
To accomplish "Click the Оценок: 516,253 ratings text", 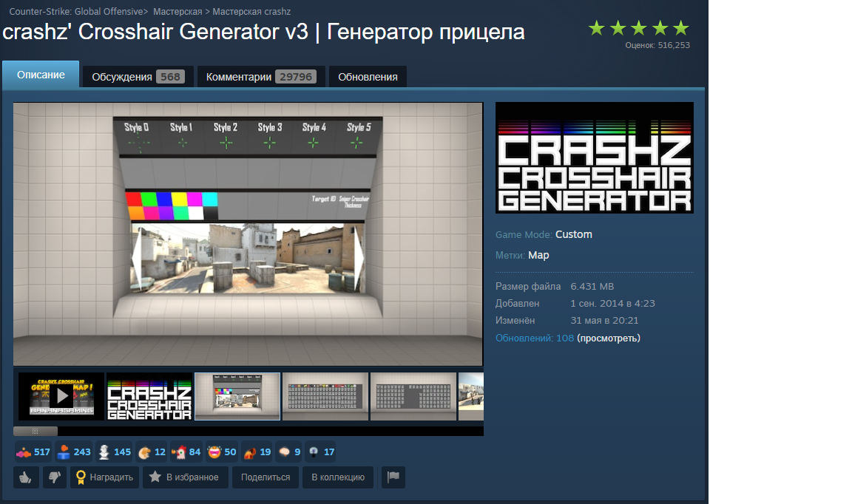I will tap(657, 46).
